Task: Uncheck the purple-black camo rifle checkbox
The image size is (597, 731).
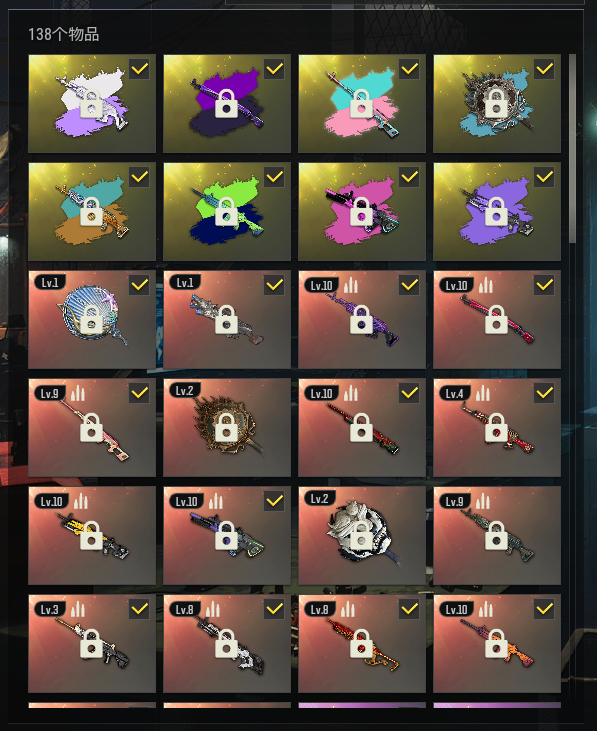Action: point(274,69)
